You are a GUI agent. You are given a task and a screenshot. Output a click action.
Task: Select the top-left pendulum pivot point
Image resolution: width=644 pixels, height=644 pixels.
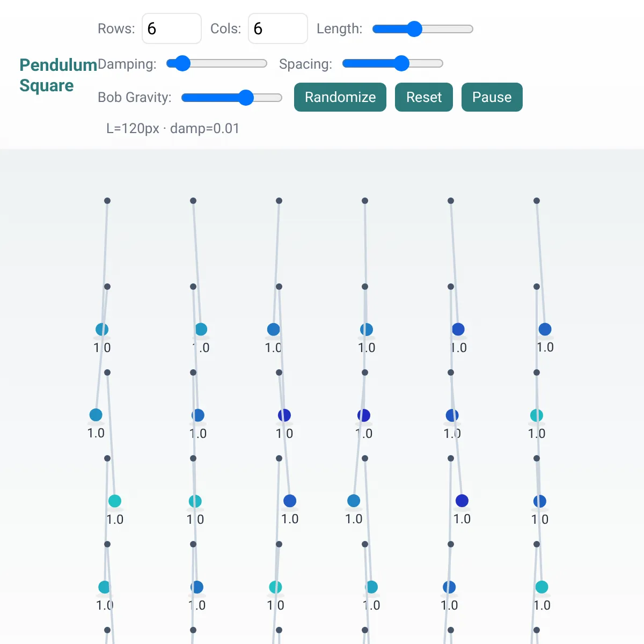pyautogui.click(x=107, y=201)
